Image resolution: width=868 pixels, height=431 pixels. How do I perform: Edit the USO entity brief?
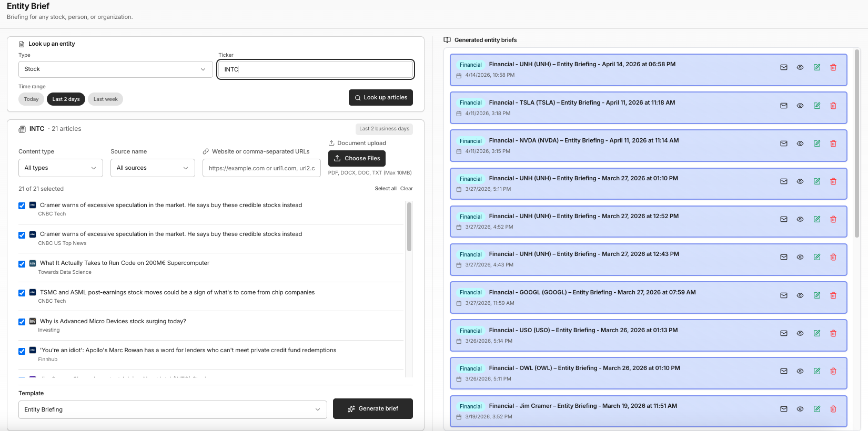pyautogui.click(x=817, y=333)
